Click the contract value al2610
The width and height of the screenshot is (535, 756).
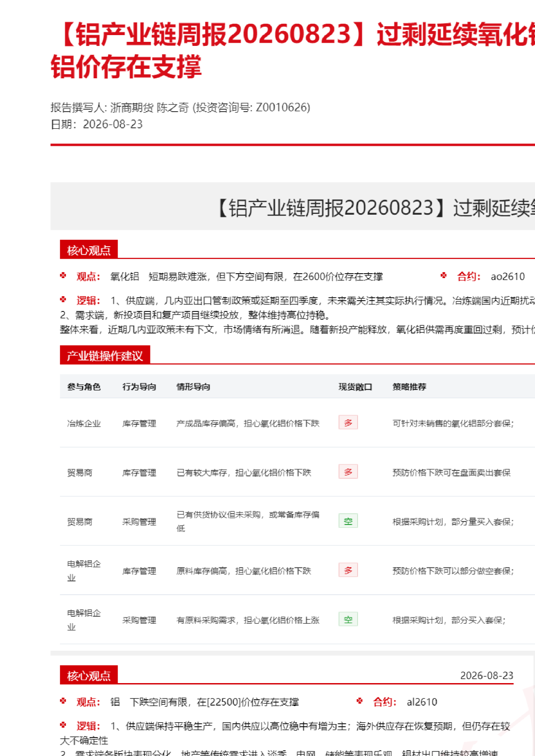tap(422, 702)
